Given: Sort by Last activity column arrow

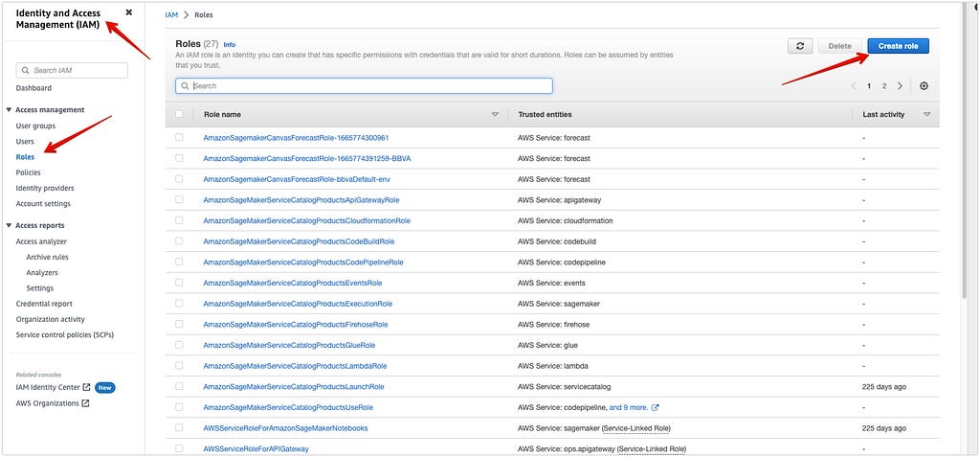Looking at the screenshot, I should pos(926,115).
